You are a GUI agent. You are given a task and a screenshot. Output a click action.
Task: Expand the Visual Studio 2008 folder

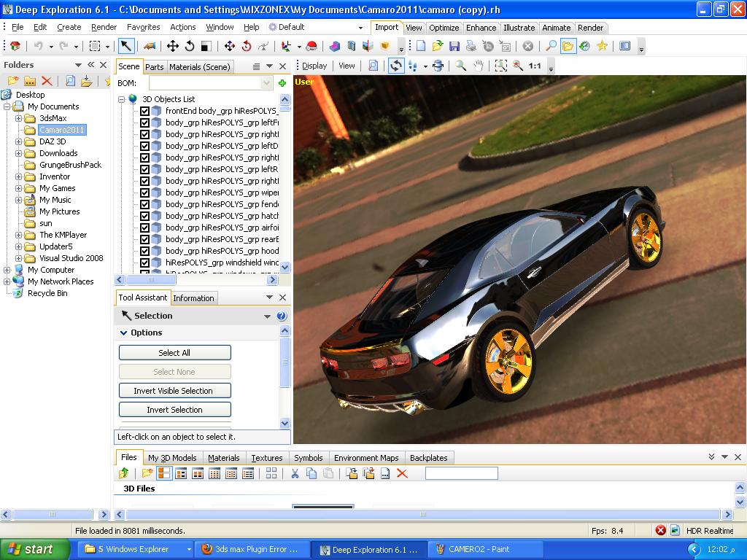18,258
